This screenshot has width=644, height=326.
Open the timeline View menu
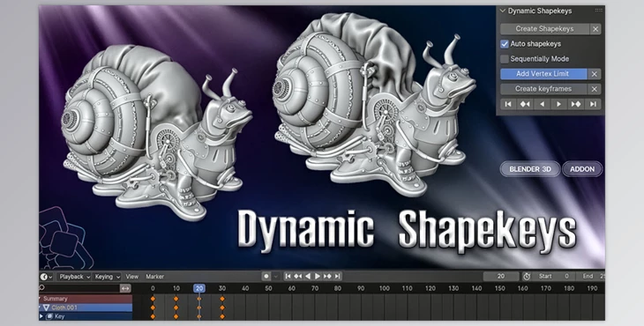(x=131, y=277)
